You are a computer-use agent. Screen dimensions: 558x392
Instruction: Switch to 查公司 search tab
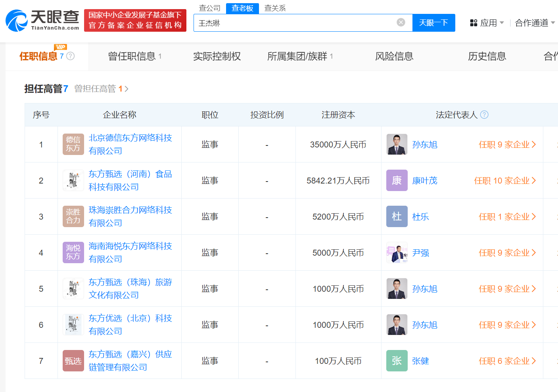coord(209,8)
